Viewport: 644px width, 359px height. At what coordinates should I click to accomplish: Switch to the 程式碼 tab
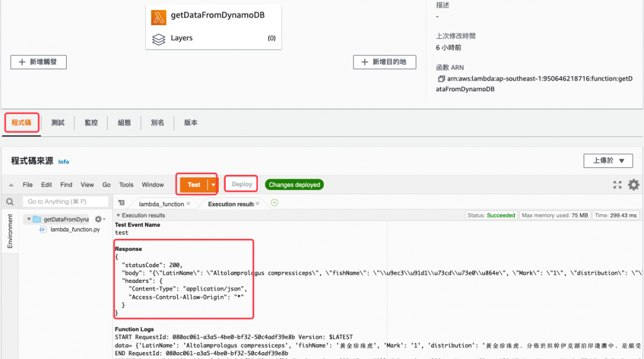point(21,123)
